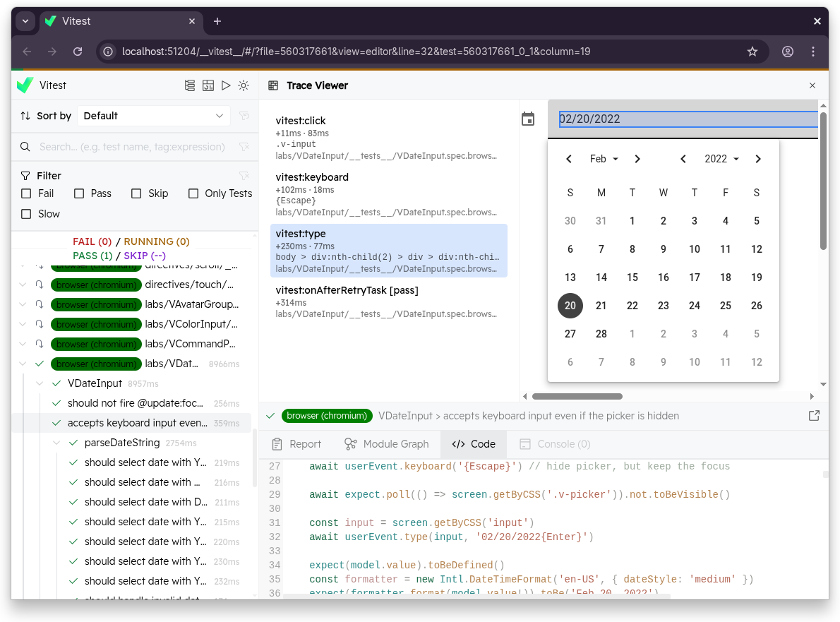Enable the Pass filter checkbox
Screen dimensions: 840x622
tap(79, 193)
